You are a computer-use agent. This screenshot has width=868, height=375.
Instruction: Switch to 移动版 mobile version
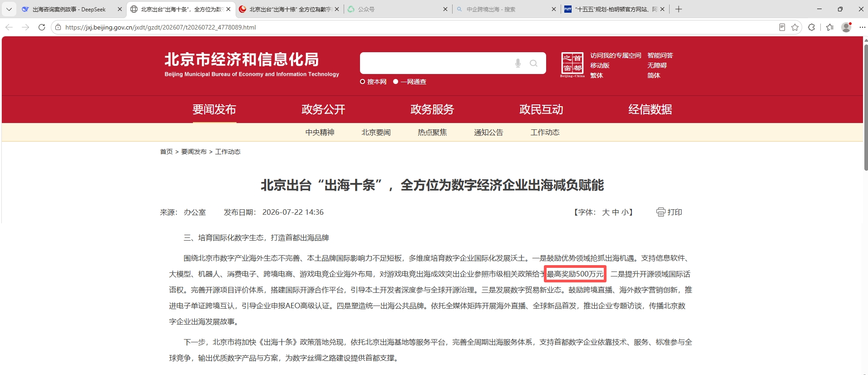[x=600, y=65]
